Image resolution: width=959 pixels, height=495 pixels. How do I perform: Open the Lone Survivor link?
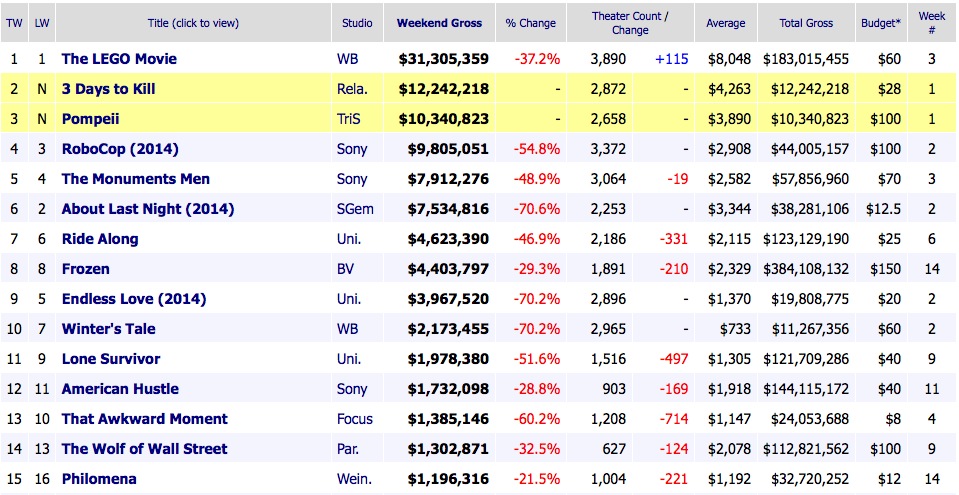click(x=111, y=359)
